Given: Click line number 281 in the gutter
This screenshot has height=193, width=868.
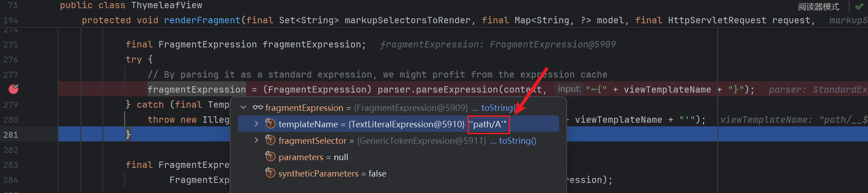Looking at the screenshot, I should pyautogui.click(x=11, y=135).
